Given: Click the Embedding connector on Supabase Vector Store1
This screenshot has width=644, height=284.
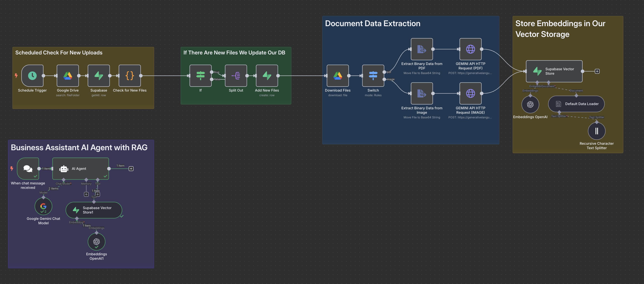Looking at the screenshot, I should coord(77,219).
